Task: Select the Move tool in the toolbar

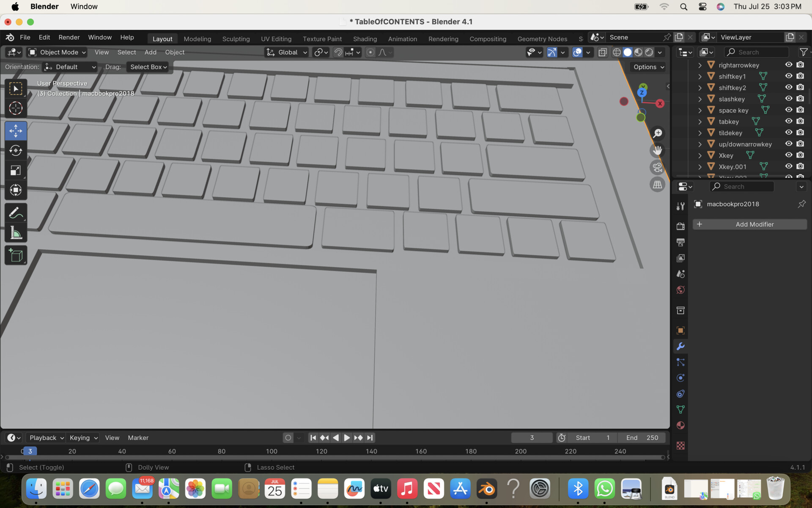Action: pos(16,131)
